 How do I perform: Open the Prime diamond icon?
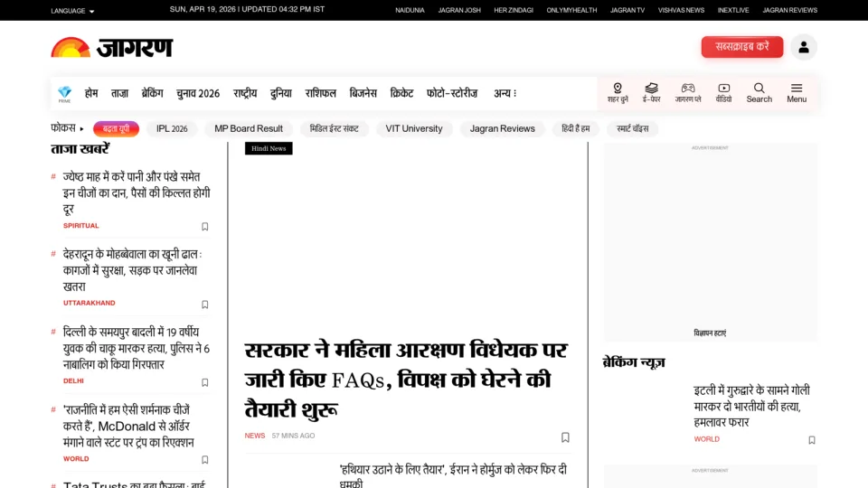point(65,93)
